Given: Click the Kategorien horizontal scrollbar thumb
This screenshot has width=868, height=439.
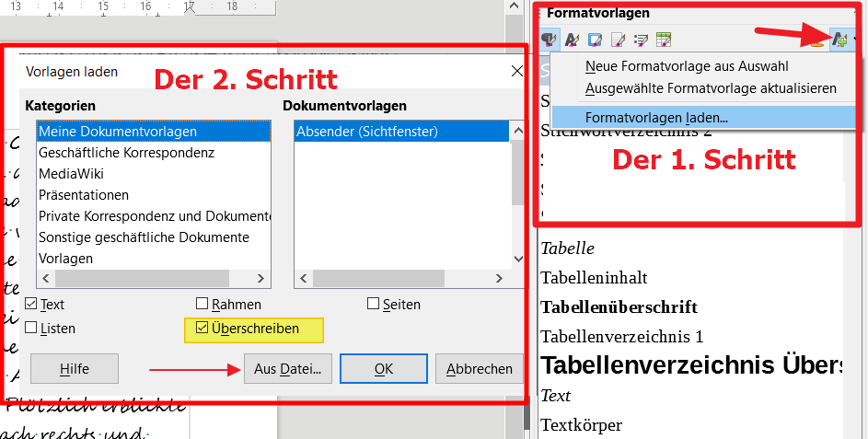Looking at the screenshot, I should [142, 278].
